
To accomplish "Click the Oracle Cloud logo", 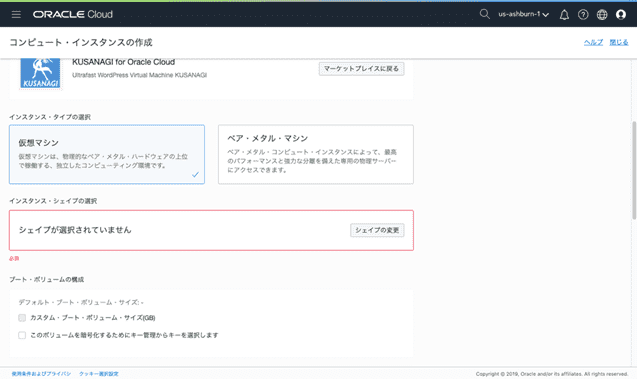I will [x=73, y=14].
